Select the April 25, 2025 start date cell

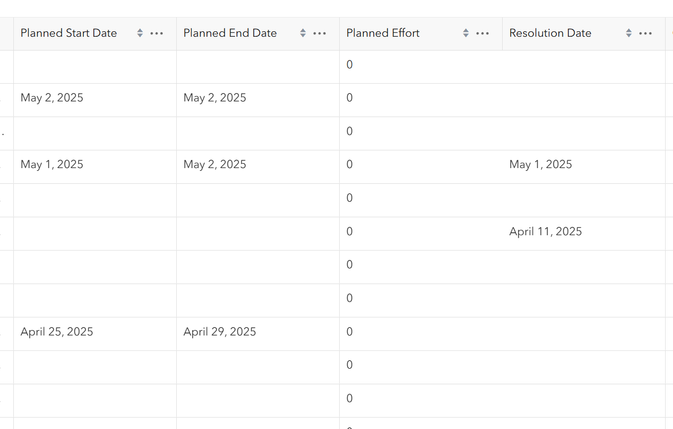click(x=57, y=332)
